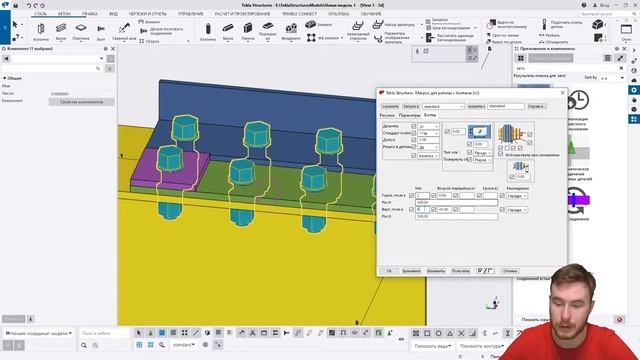This screenshot has height=360, width=640.
Task: Click the save icon in title bar
Action: pos(16,6)
